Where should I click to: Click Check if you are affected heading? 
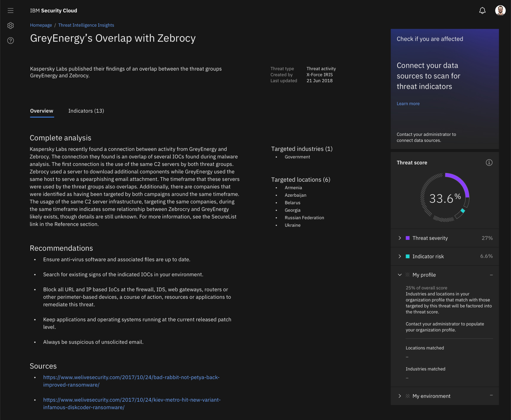[430, 39]
